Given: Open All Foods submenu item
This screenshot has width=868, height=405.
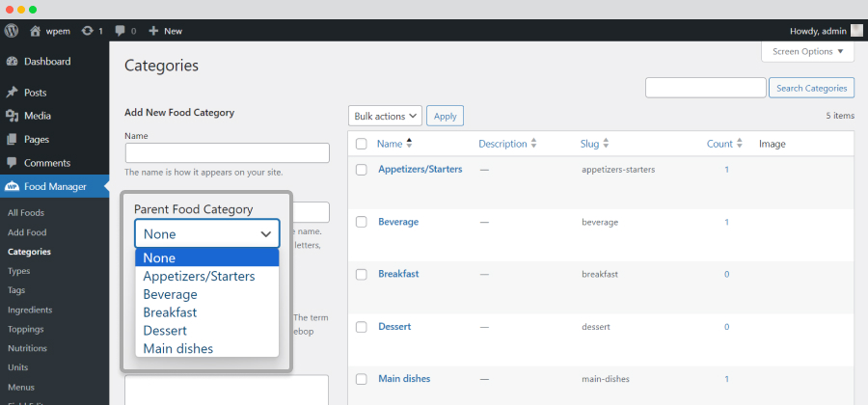Looking at the screenshot, I should coord(26,213).
